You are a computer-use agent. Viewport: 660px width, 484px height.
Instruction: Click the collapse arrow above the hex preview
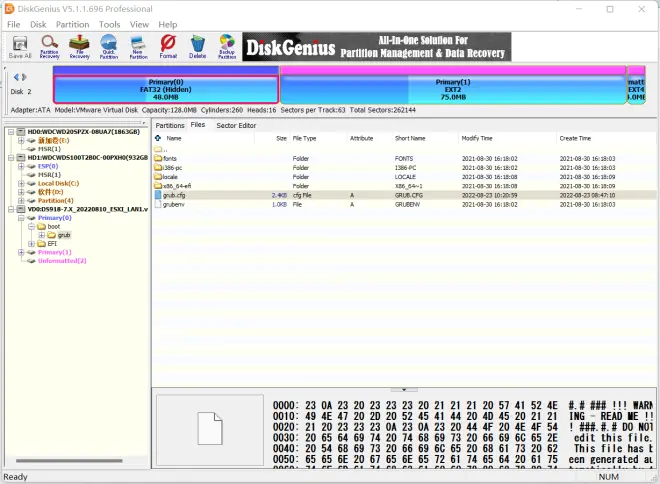pos(404,390)
